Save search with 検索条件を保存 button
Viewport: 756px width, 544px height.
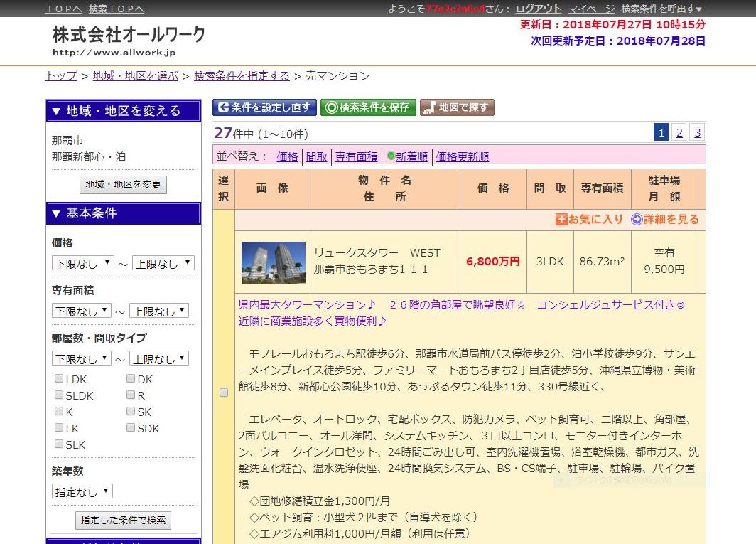point(368,107)
